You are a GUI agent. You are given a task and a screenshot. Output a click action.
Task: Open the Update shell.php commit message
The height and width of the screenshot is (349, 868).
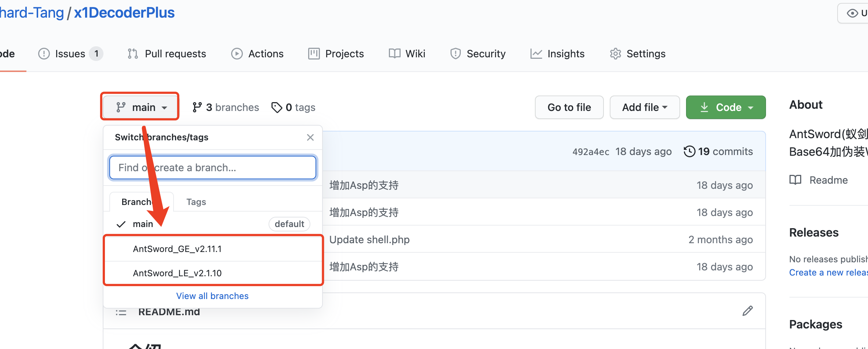(369, 240)
